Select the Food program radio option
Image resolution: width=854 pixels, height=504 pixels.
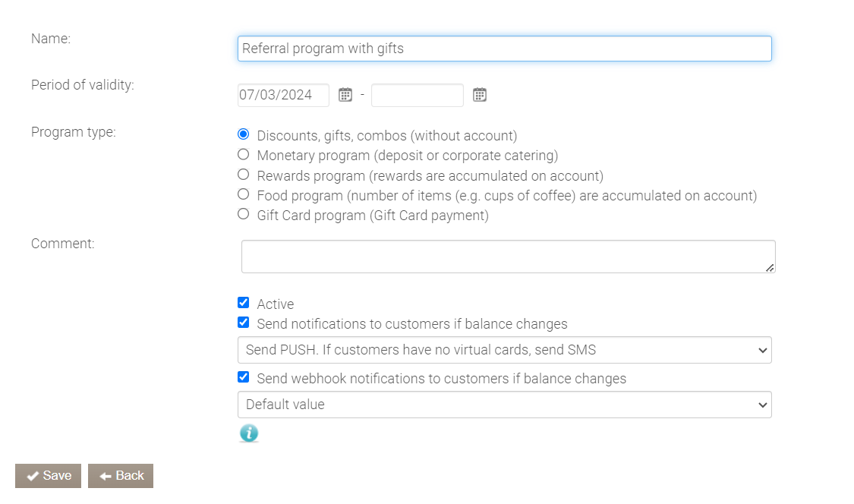click(244, 194)
